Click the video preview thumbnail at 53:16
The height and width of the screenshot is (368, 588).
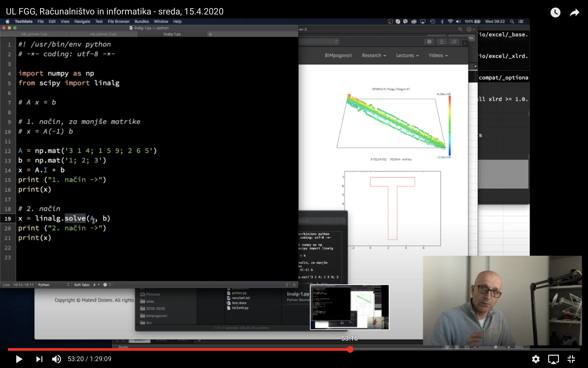[349, 307]
